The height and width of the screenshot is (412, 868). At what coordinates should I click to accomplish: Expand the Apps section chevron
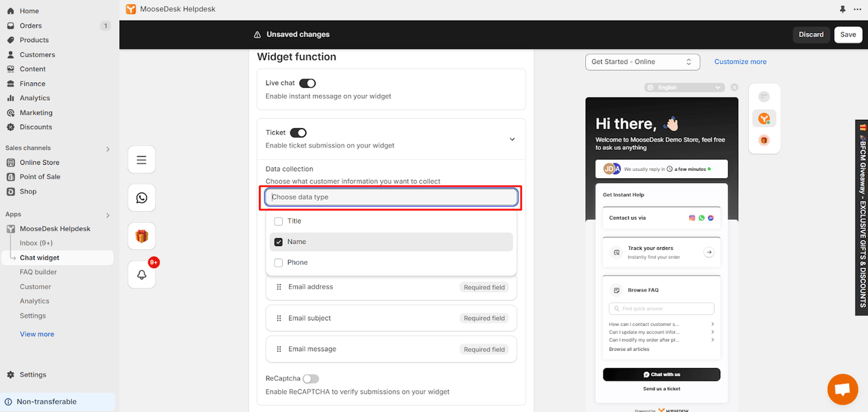pos(107,215)
